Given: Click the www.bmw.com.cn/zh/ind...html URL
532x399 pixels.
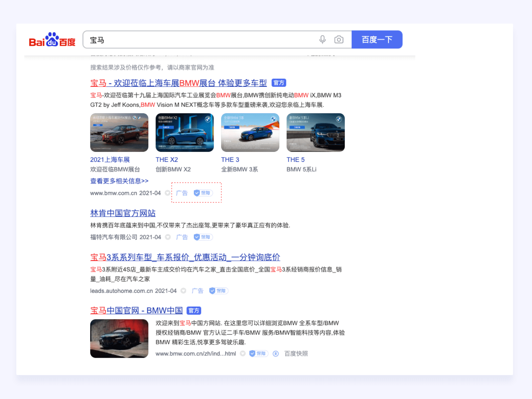Looking at the screenshot, I should pyautogui.click(x=196, y=353).
